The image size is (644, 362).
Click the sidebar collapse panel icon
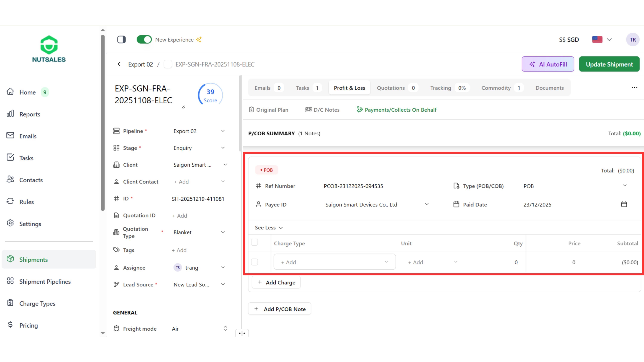pyautogui.click(x=121, y=39)
